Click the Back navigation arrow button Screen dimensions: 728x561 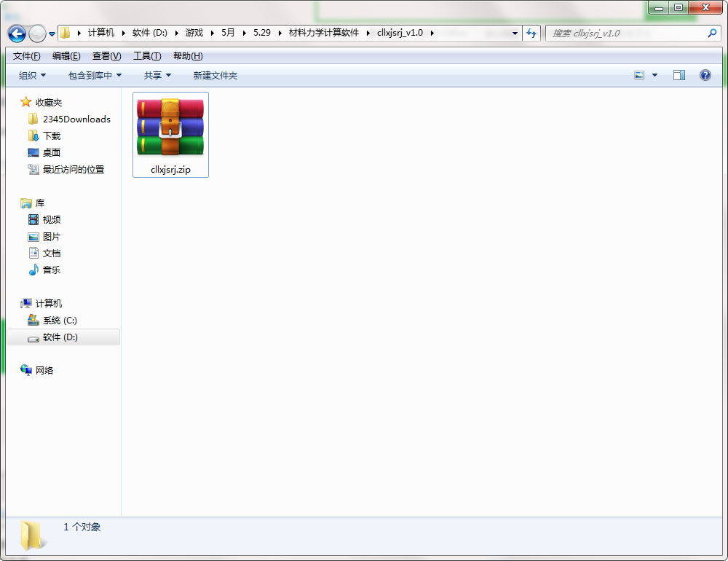pos(17,34)
